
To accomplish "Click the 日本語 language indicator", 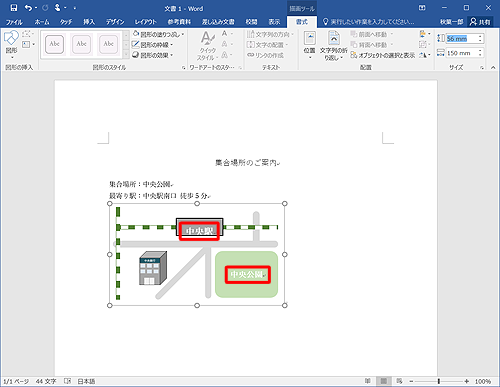I will tap(86, 381).
